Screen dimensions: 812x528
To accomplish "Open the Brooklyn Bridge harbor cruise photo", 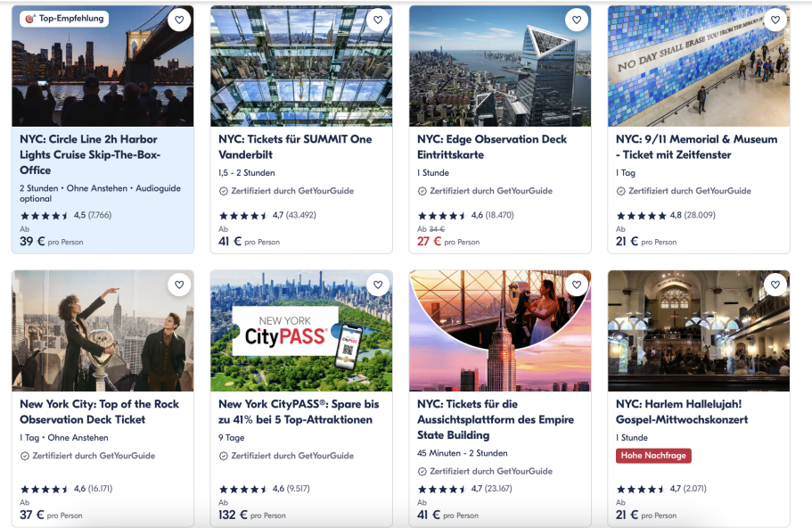I will [x=103, y=66].
